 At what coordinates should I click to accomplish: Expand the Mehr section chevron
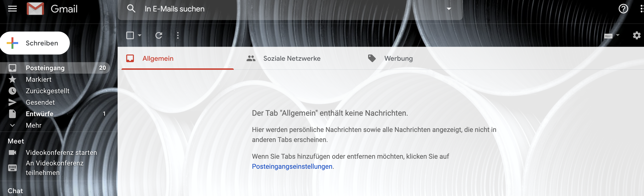click(x=12, y=125)
